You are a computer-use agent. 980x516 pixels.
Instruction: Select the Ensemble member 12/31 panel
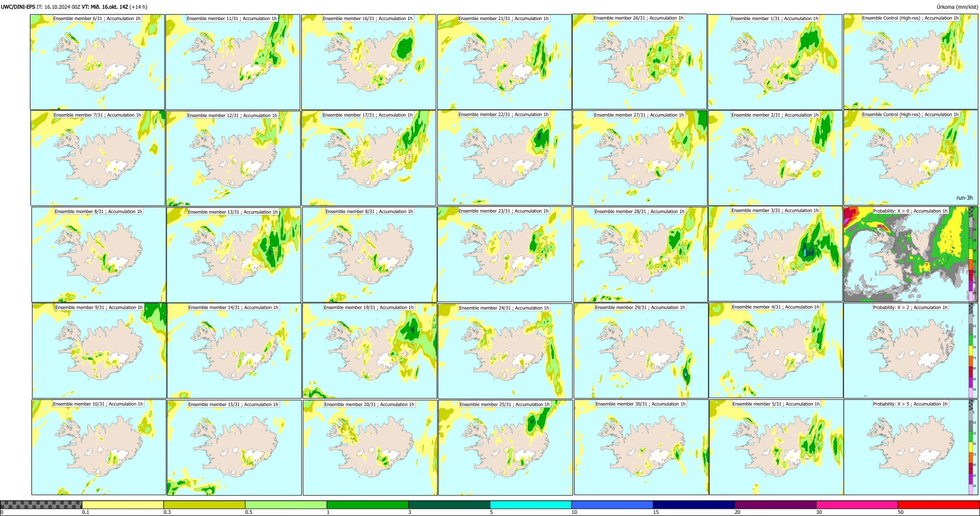[233, 158]
